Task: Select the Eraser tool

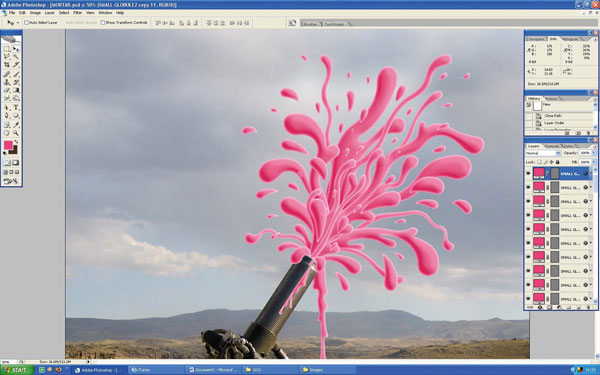Action: (7, 90)
